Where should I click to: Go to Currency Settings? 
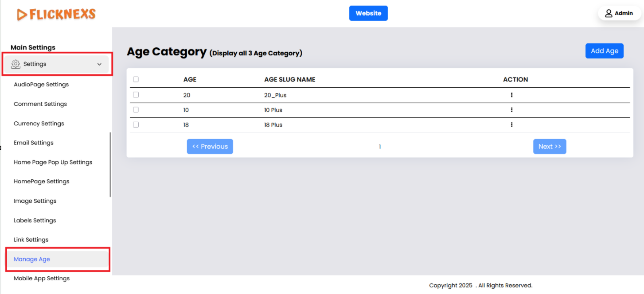point(39,124)
